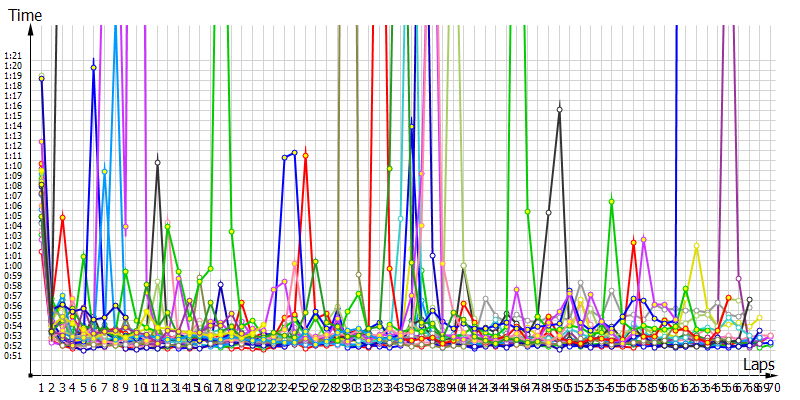
Task: Select the red peak marker at lap 26
Action: 305,155
